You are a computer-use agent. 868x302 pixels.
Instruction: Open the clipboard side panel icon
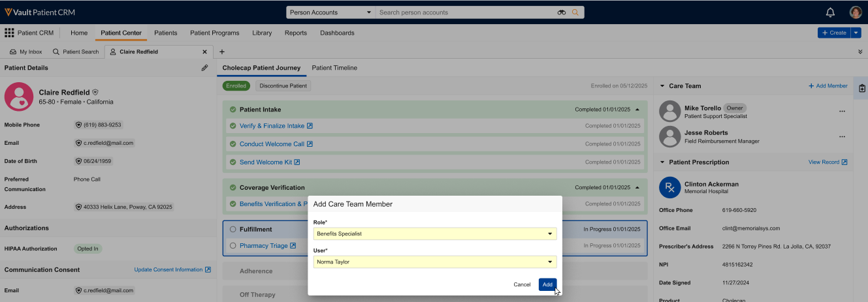861,88
